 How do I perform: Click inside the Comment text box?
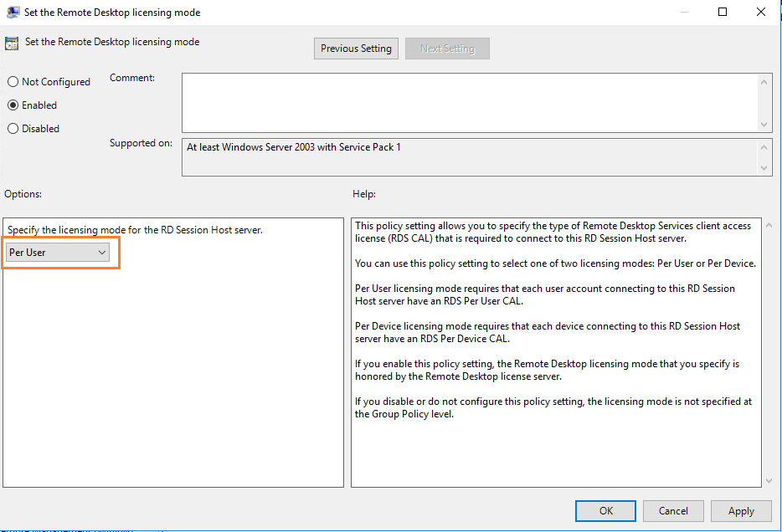470,103
